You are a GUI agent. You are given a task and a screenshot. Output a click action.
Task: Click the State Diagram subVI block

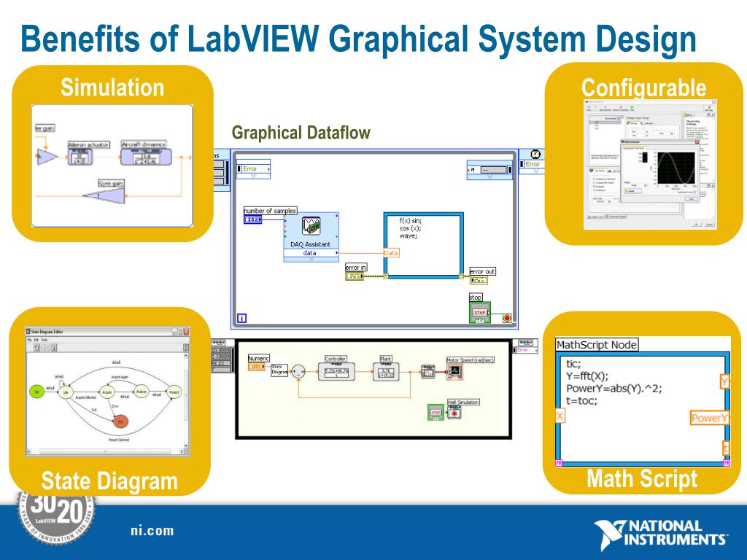[x=279, y=370]
